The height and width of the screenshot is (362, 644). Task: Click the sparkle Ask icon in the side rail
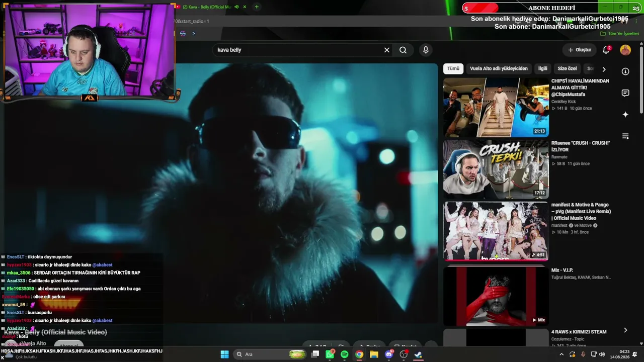tap(625, 115)
